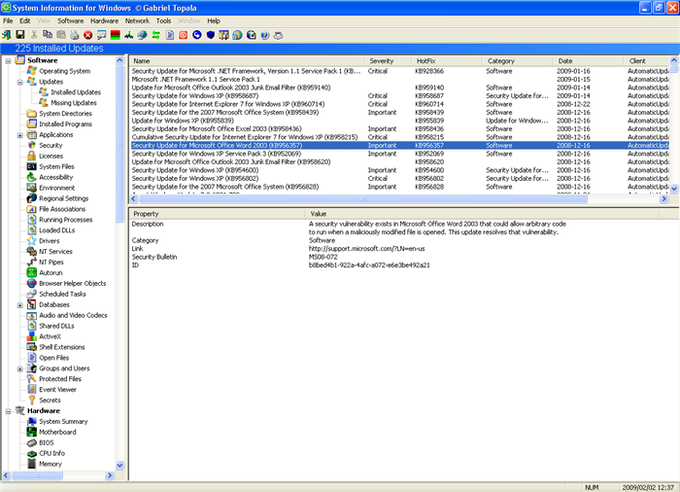Viewport: 680px width, 492px height.
Task: Open Scheduled Tasks node
Action: [x=62, y=294]
